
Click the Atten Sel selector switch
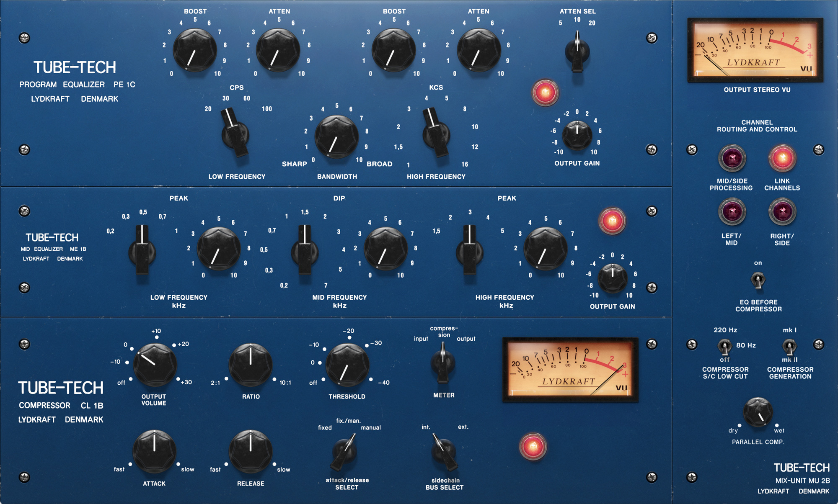tap(577, 51)
